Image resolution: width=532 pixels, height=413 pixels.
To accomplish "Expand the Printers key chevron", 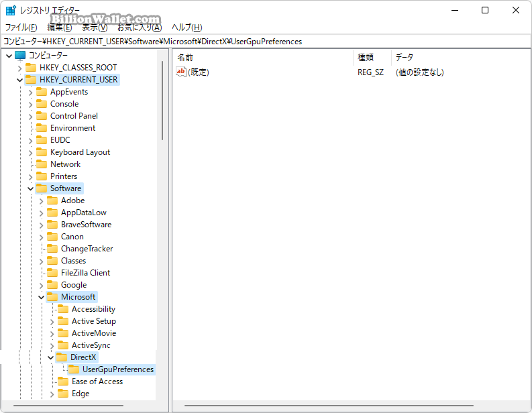I will point(31,176).
